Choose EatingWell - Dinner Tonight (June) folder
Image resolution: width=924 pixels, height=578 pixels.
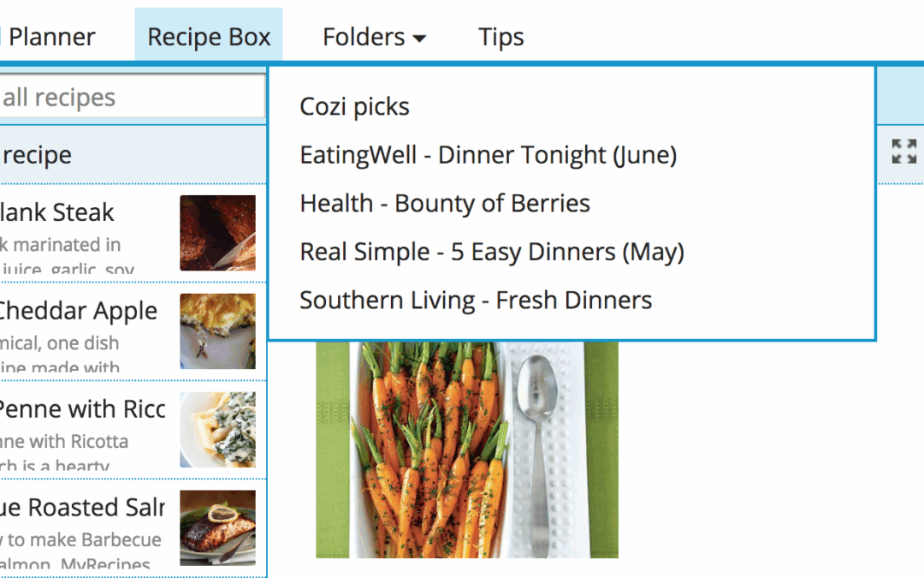pos(489,155)
